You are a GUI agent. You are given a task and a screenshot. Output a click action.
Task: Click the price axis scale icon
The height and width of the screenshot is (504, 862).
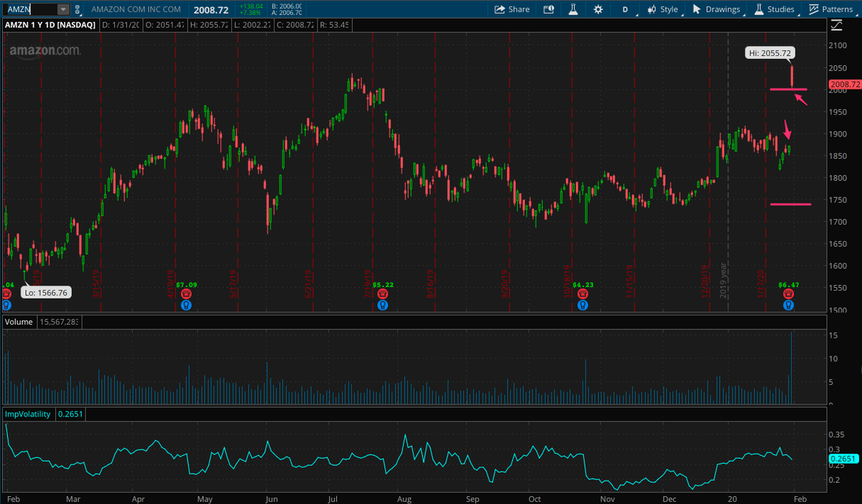pos(836,25)
